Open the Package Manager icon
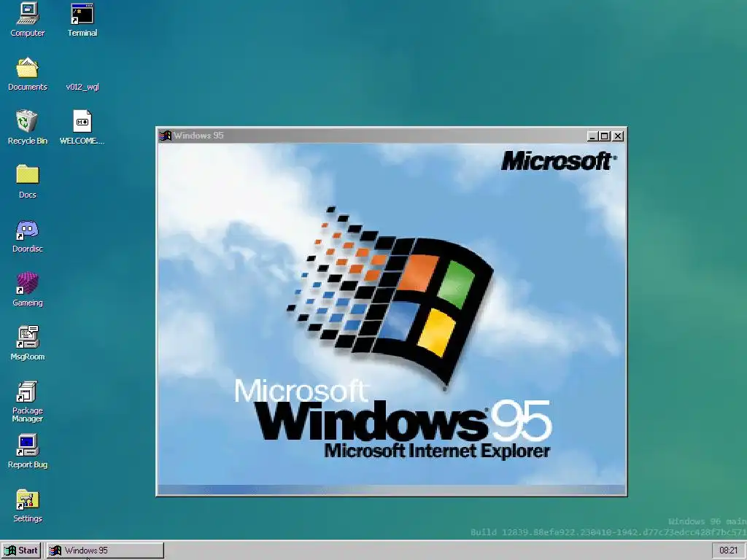The image size is (747, 560). (28, 402)
